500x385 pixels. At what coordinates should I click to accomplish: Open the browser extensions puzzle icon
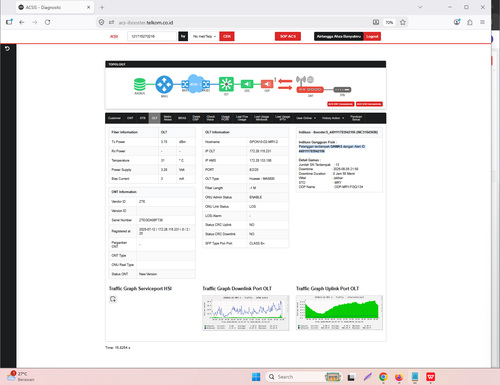[x=470, y=22]
